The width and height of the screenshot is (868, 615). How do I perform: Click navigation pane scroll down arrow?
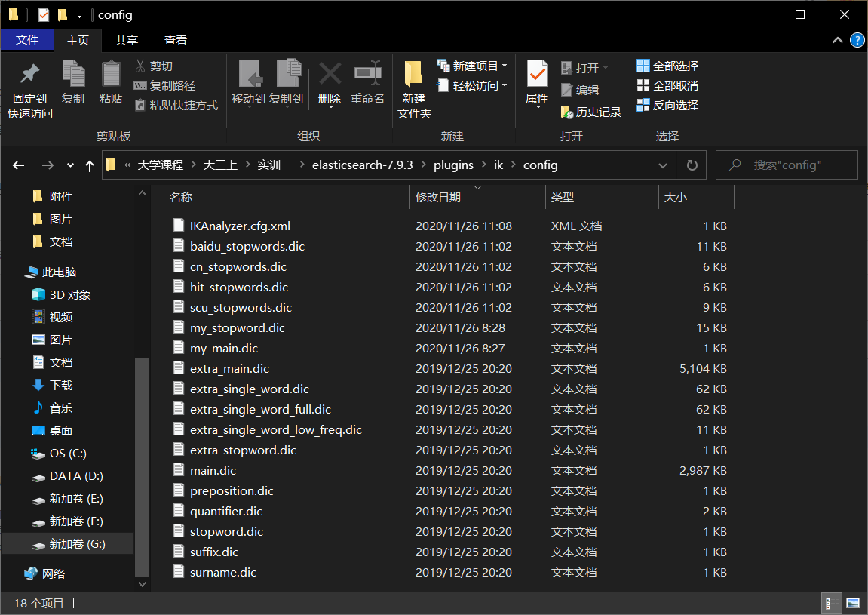pos(142,584)
